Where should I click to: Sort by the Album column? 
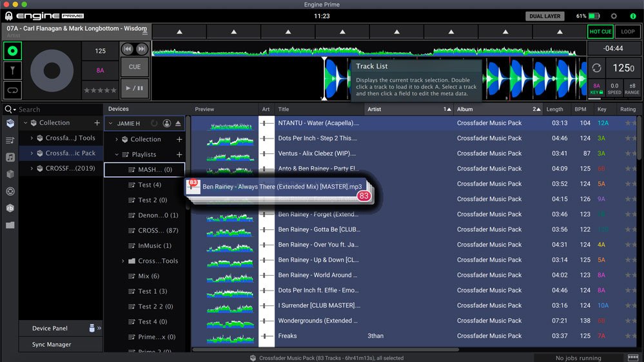(x=498, y=109)
